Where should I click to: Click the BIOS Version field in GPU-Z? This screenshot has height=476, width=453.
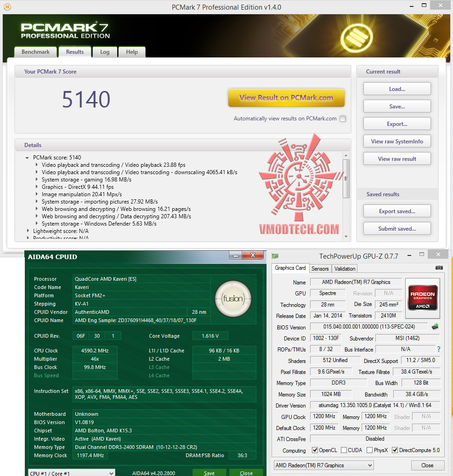pyautogui.click(x=369, y=327)
